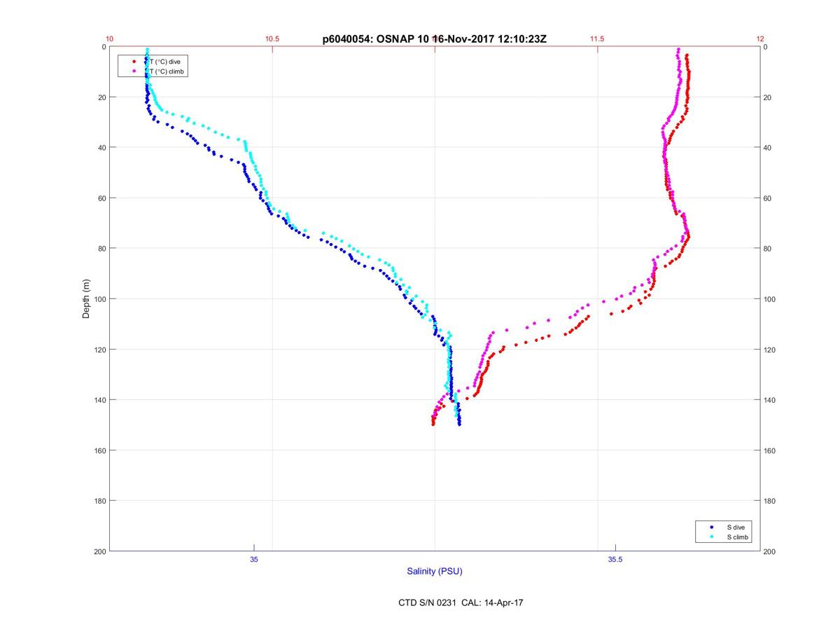Viewport: 840px width, 620px height.
Task: Click the cyan marker for S climb legend
Action: pos(711,537)
